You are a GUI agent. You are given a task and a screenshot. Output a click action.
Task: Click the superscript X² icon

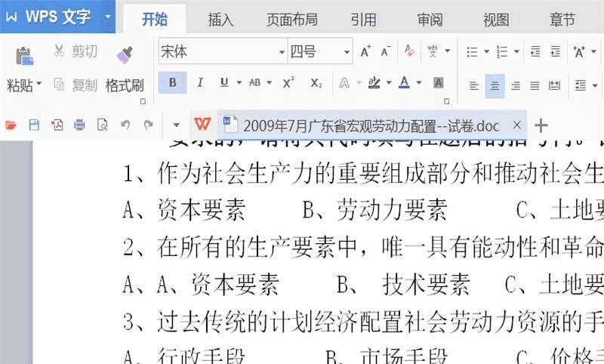[x=288, y=83]
